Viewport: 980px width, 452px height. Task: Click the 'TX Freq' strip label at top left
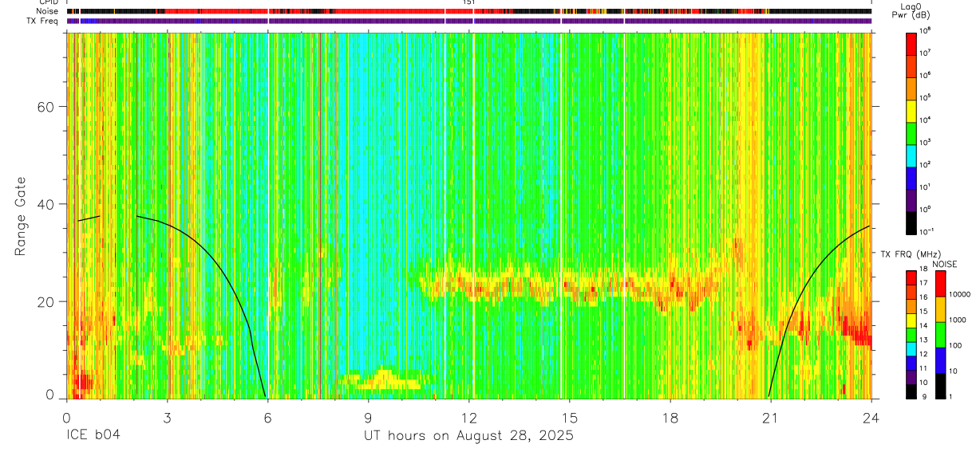41,21
